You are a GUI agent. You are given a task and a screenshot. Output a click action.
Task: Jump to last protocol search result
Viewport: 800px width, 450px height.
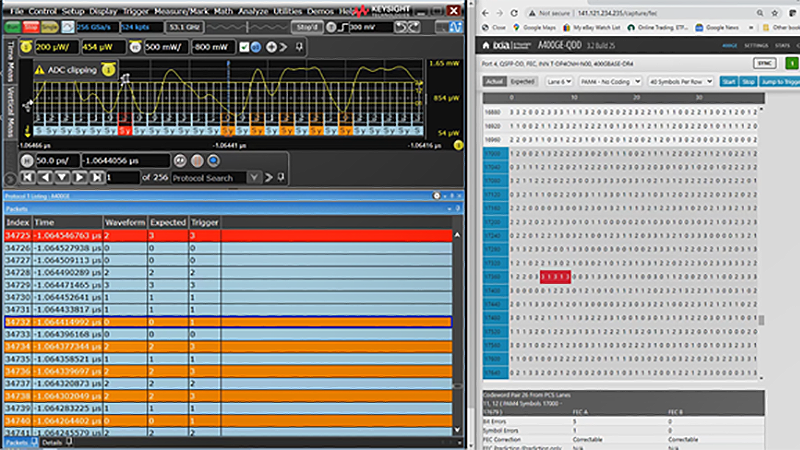pyautogui.click(x=96, y=177)
